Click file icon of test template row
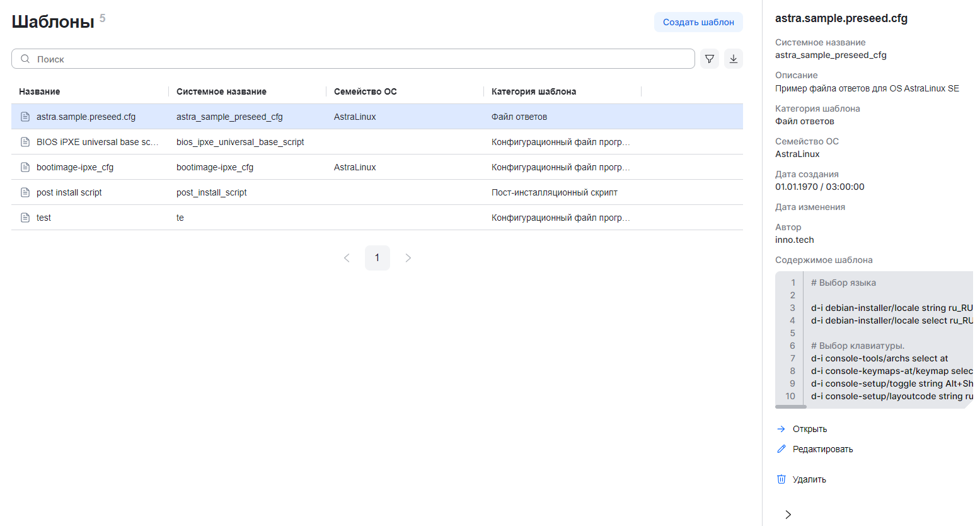The width and height of the screenshot is (980, 526). click(x=25, y=218)
